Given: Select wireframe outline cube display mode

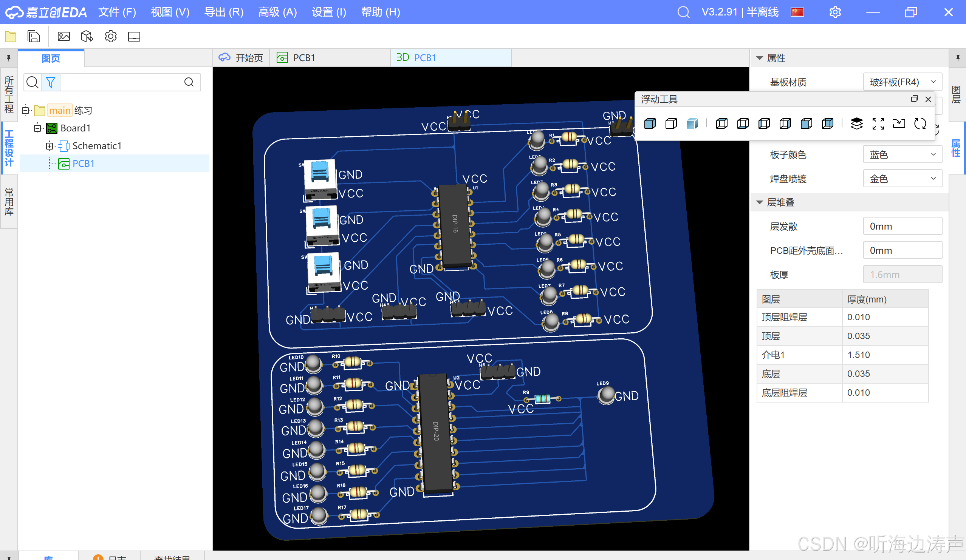Looking at the screenshot, I should [x=671, y=123].
